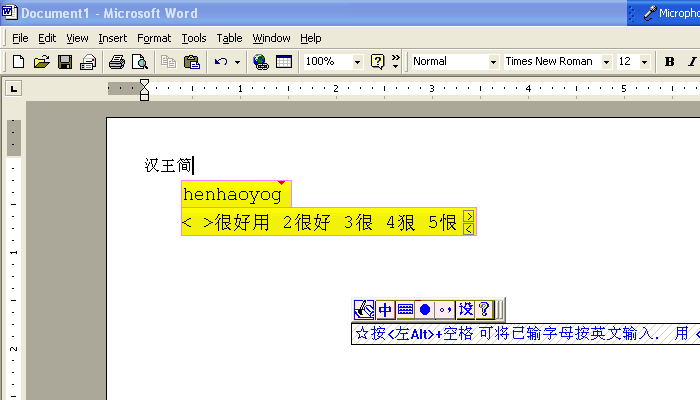Open the Style dropdown showing Normal
The image size is (700, 400).
[x=493, y=62]
